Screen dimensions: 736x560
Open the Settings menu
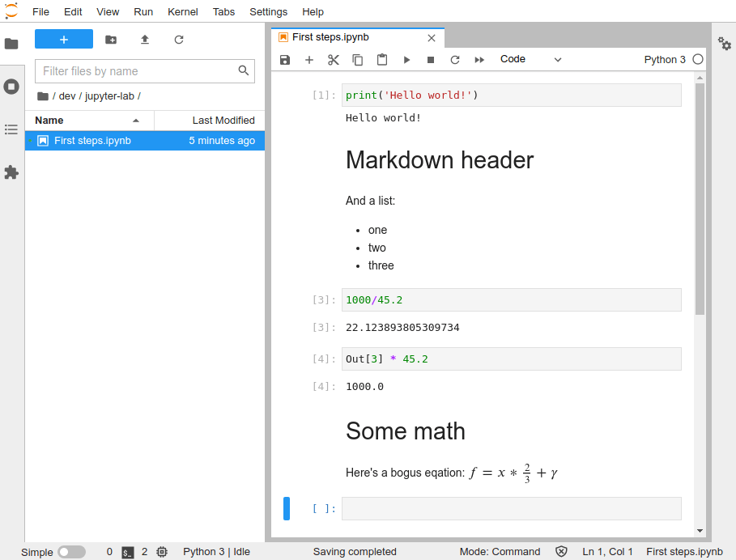268,11
